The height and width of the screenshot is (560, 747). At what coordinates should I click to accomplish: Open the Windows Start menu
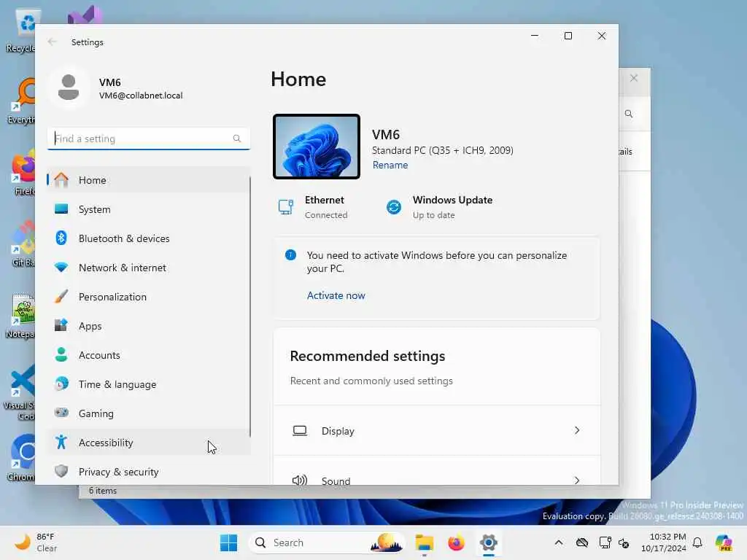click(228, 542)
